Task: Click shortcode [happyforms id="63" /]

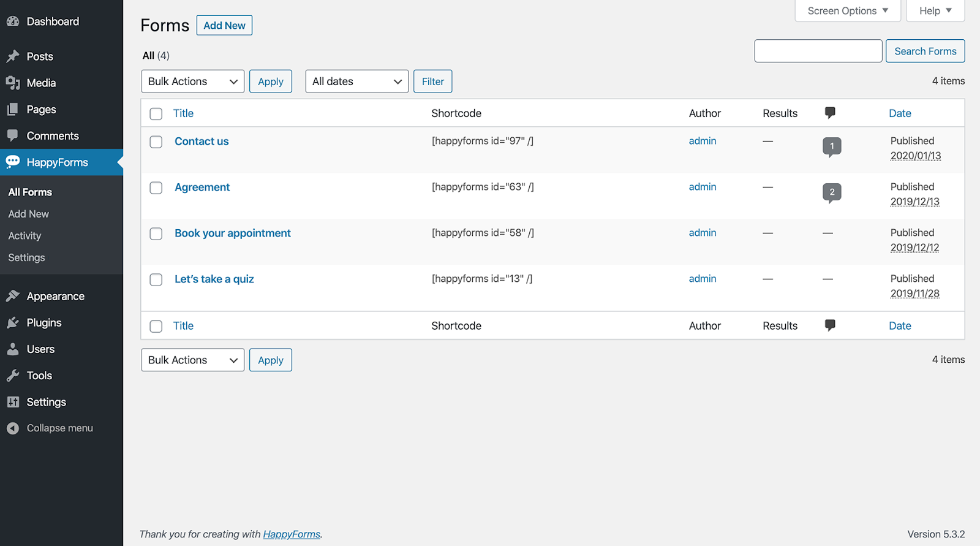Action: click(x=483, y=187)
